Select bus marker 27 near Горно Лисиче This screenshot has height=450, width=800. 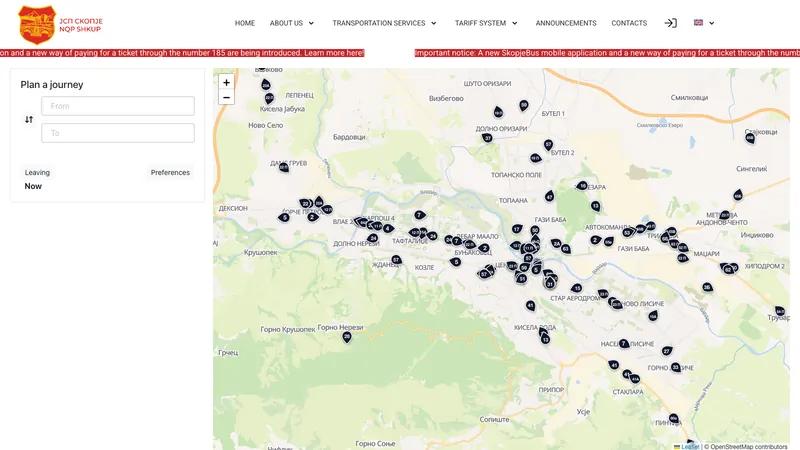click(x=667, y=351)
